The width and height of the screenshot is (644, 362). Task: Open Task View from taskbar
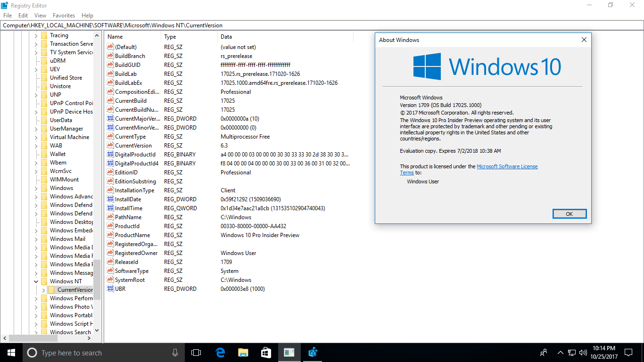pyautogui.click(x=196, y=353)
